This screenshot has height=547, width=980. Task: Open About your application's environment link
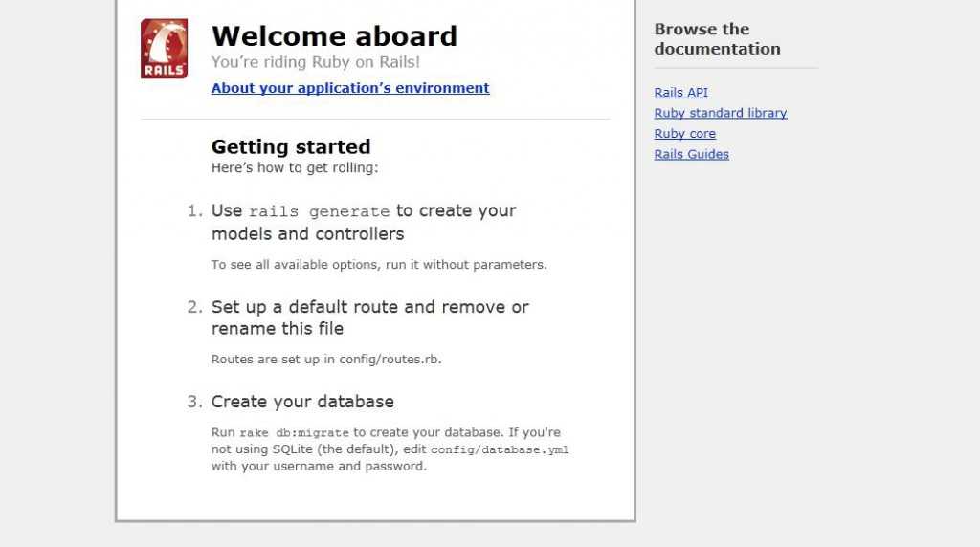[350, 88]
